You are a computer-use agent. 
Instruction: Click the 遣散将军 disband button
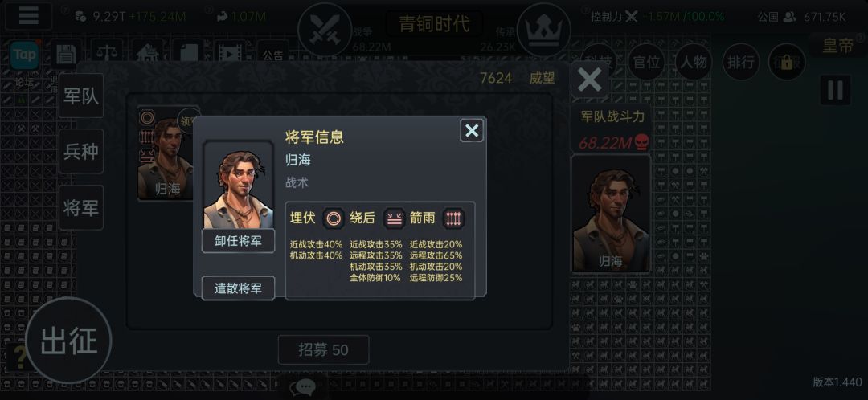(238, 288)
